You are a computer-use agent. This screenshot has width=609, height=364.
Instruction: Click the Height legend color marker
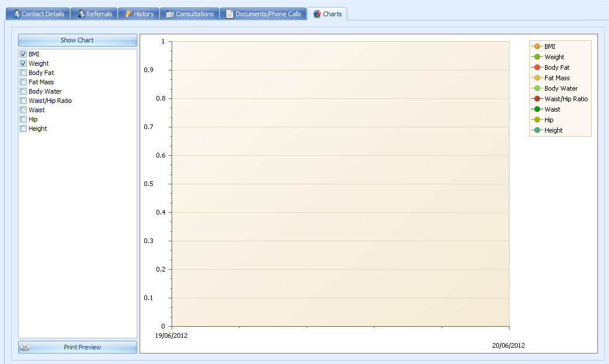[537, 130]
